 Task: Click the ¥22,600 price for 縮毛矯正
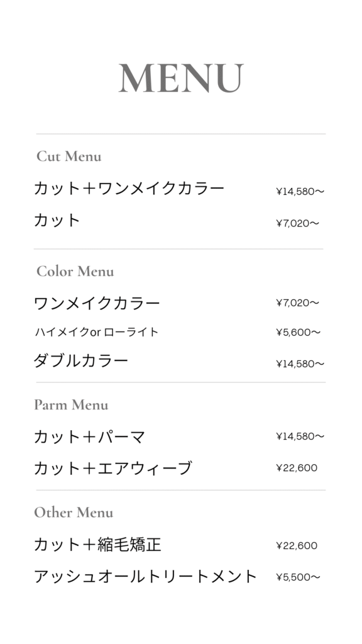pyautogui.click(x=297, y=545)
